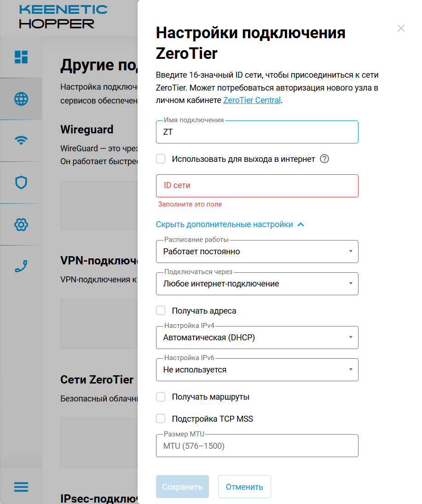Open the Настройка IPv4 dropdown
This screenshot has height=504, width=422.
tap(257, 338)
